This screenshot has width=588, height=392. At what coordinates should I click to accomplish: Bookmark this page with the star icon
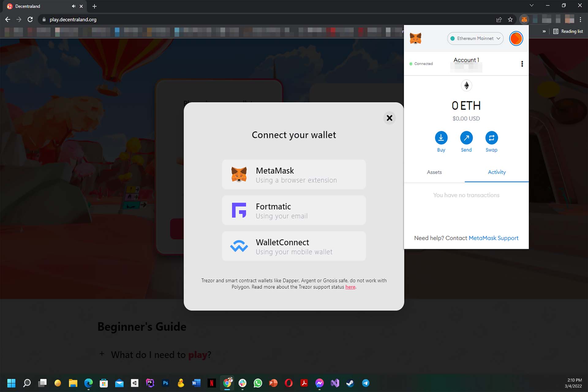pyautogui.click(x=510, y=20)
